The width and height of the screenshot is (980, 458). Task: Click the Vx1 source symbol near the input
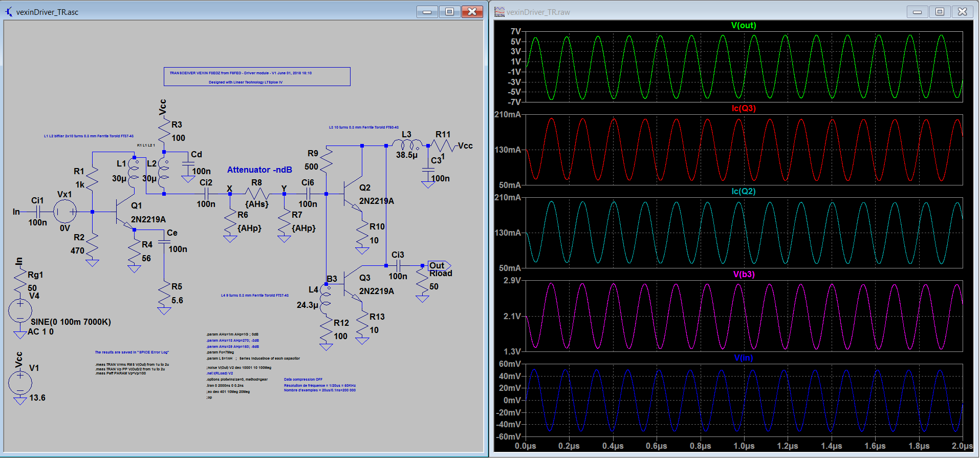pyautogui.click(x=65, y=212)
